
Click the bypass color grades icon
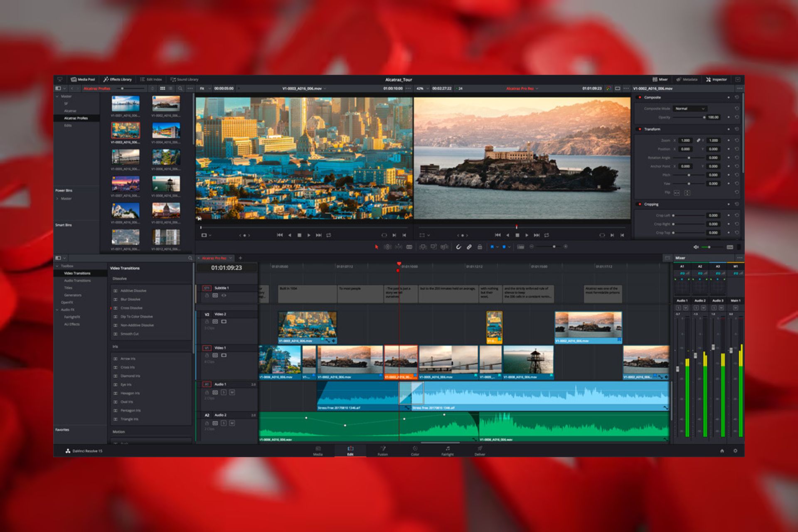coord(608,89)
